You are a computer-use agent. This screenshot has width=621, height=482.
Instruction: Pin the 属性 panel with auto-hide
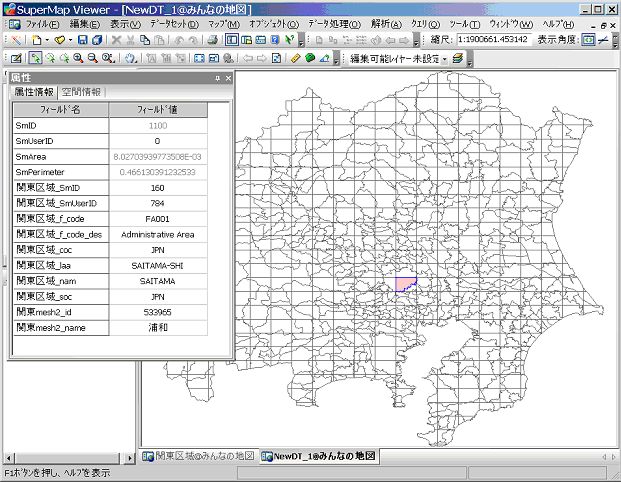216,78
